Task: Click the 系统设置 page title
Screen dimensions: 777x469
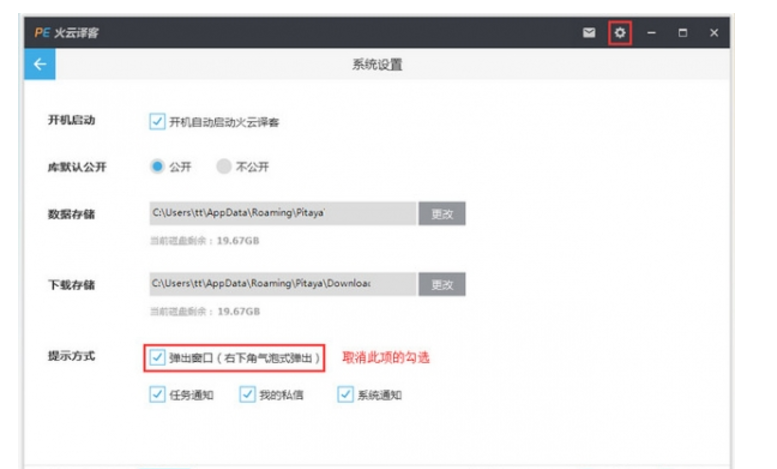Action: (377, 65)
